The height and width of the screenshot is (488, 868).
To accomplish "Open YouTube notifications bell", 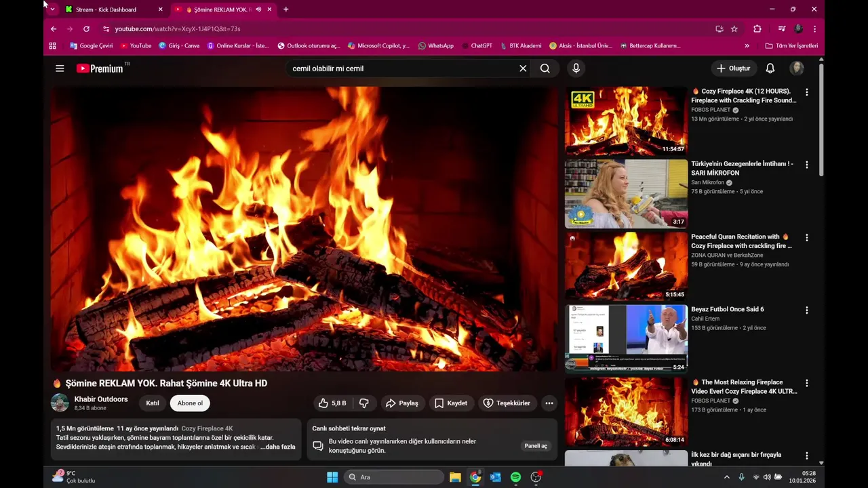I will [x=770, y=68].
